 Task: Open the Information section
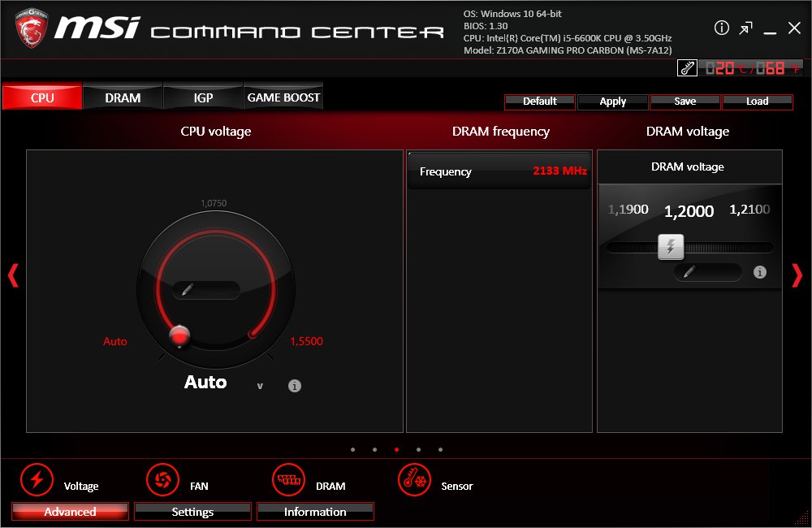pos(315,512)
